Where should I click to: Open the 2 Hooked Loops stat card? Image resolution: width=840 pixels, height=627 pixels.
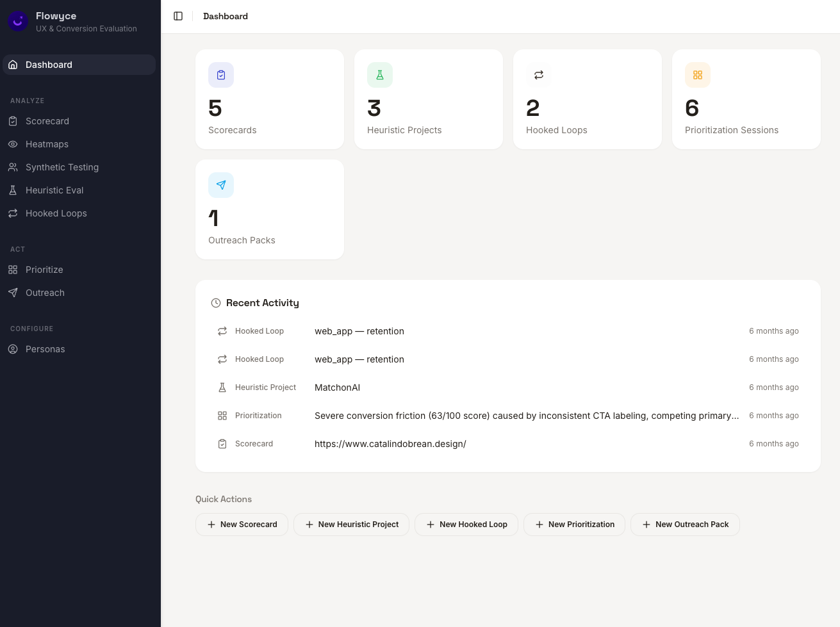[x=588, y=99]
